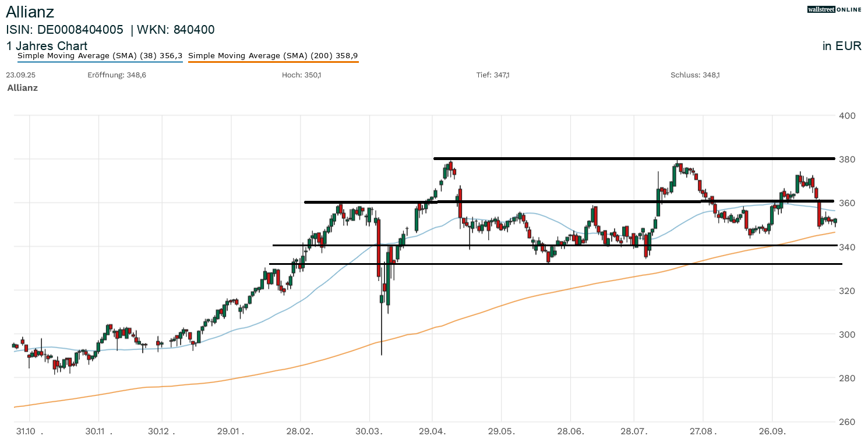
Task: Click the 260 label on price axis
Action: 847,422
